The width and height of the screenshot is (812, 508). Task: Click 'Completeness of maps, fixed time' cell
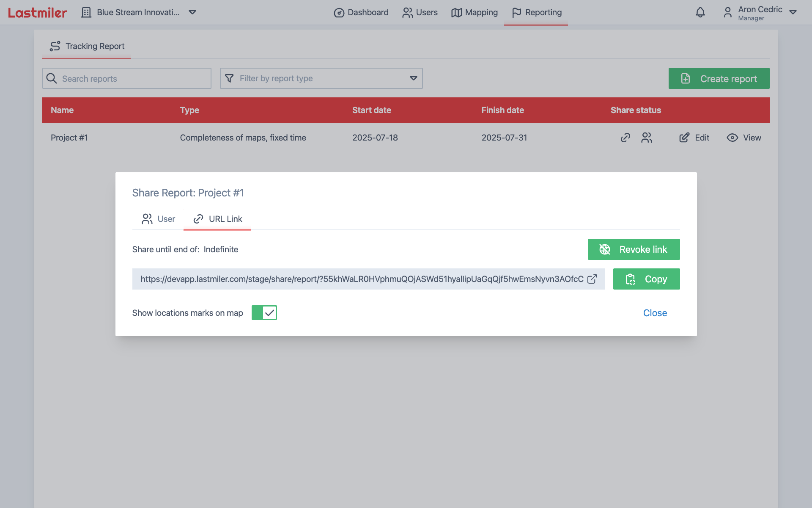click(243, 138)
